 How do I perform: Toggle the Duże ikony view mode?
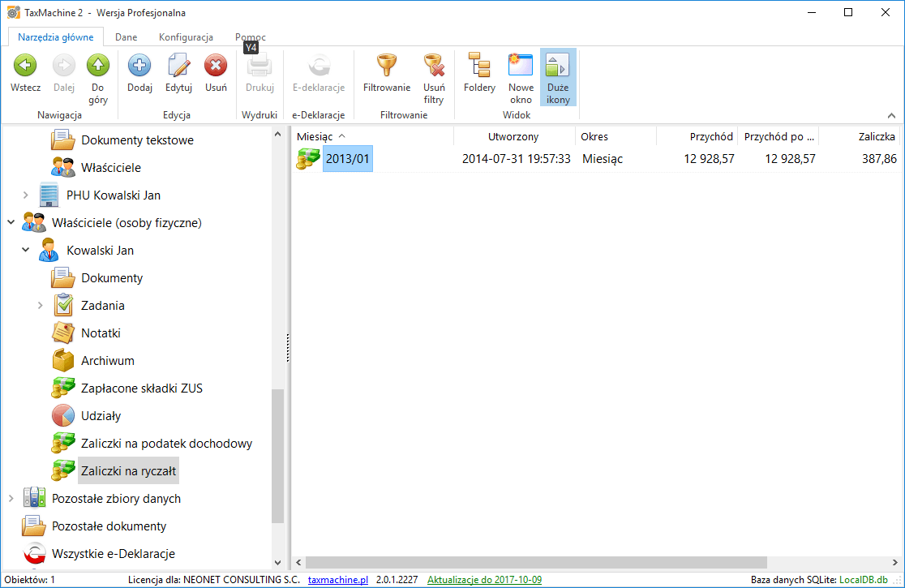(558, 66)
